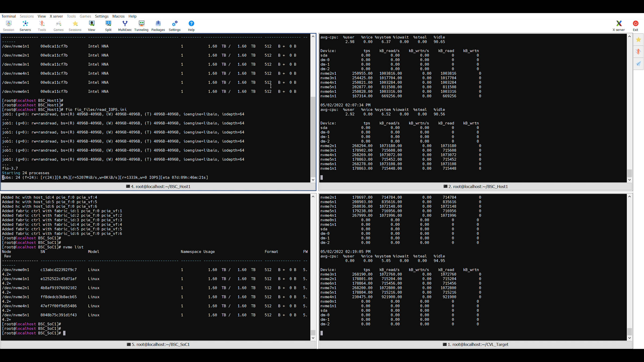Click the star favorites sidebar icon
Image resolution: width=644 pixels, height=362 pixels.
[638, 40]
